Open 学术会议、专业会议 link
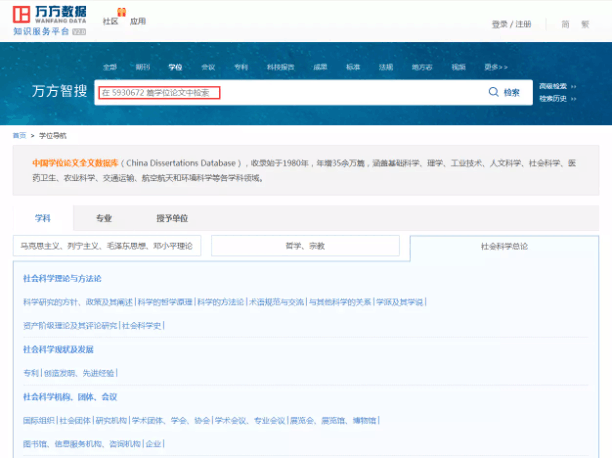Viewport: 612px width, 458px height. (x=250, y=421)
